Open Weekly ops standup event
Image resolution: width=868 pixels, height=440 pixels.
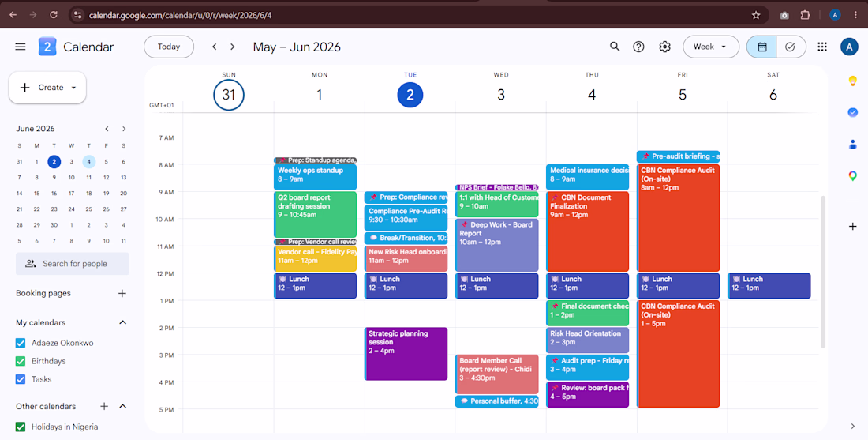315,177
